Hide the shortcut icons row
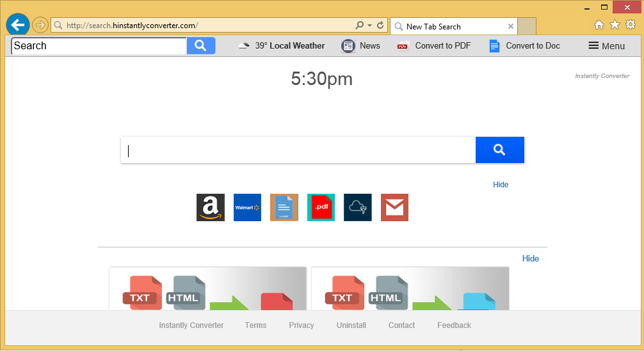The width and height of the screenshot is (644, 351). [500, 185]
